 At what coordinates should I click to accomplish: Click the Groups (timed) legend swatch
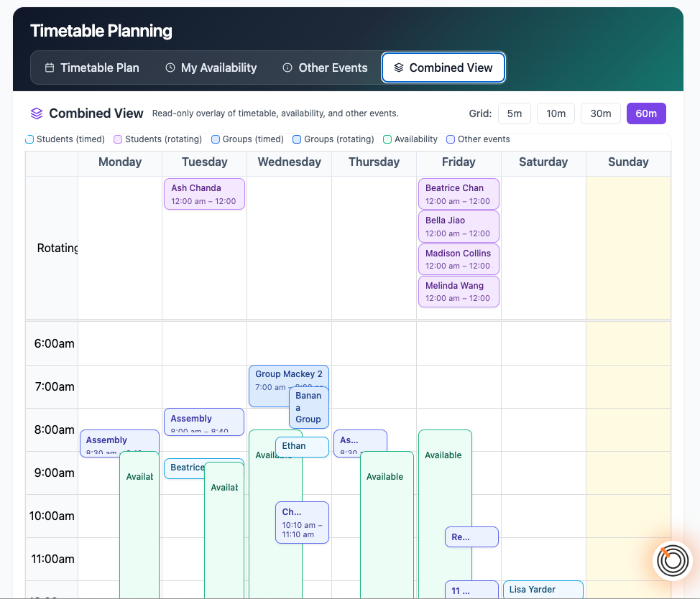(216, 139)
